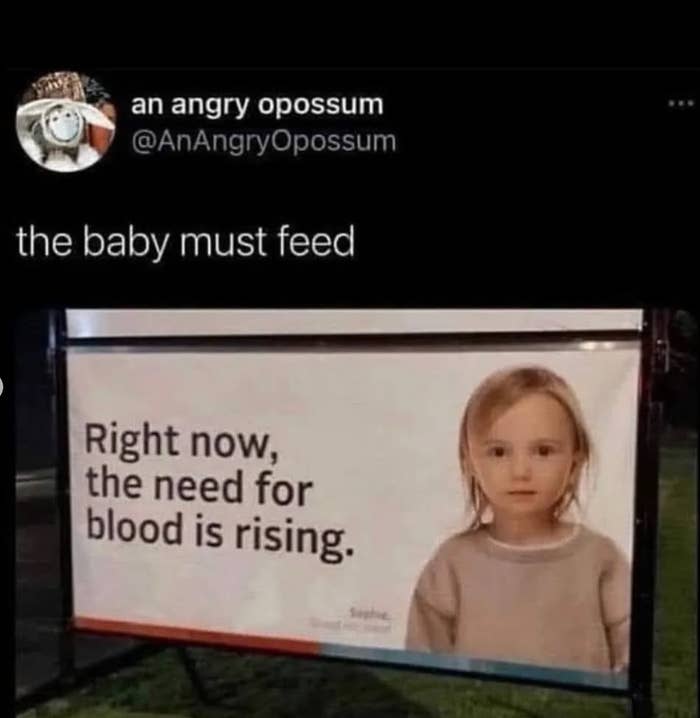Click the grass beside the sign's right post
Viewport: 700px width, 718px height.
pos(675,572)
